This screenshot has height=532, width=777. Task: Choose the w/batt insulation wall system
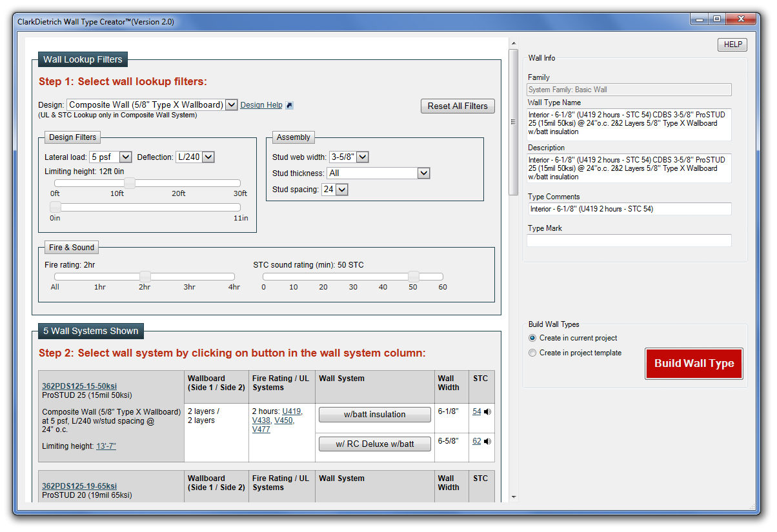[375, 415]
